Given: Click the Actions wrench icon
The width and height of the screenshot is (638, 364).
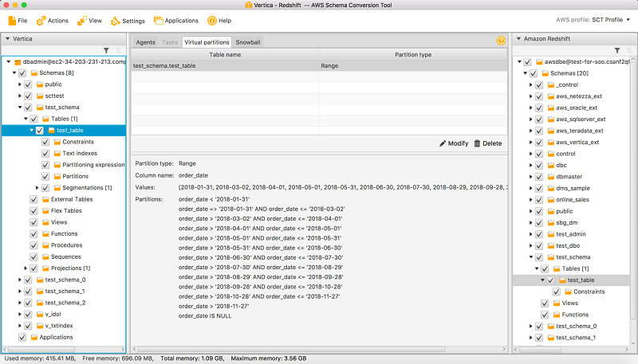Looking at the screenshot, I should (41, 21).
